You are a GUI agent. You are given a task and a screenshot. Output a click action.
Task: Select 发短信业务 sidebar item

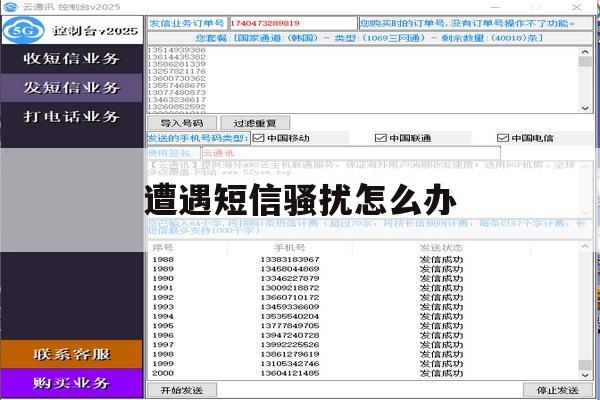pos(72,88)
